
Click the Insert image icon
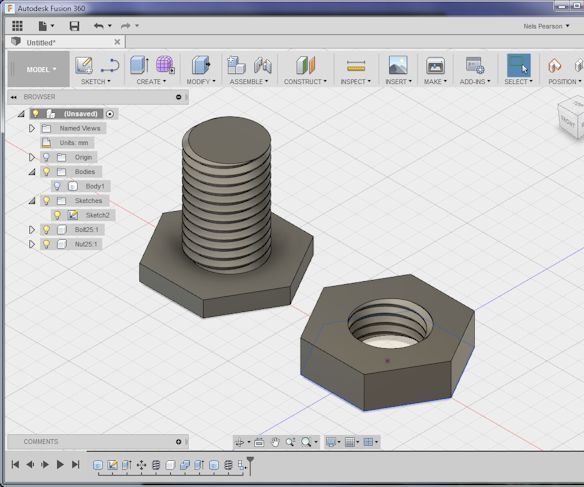tap(398, 65)
